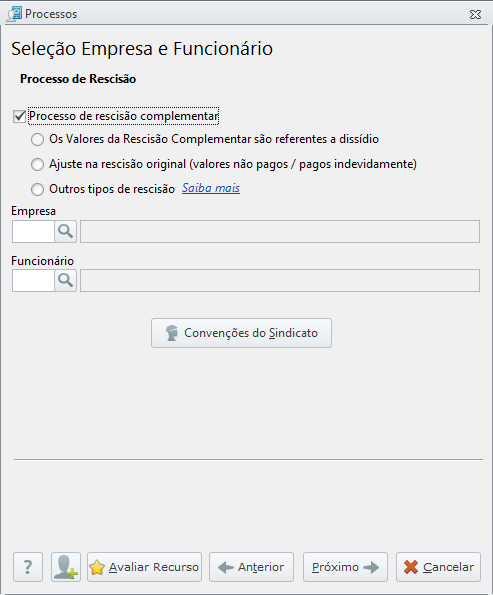Open the Saiba mais link

pyautogui.click(x=211, y=188)
